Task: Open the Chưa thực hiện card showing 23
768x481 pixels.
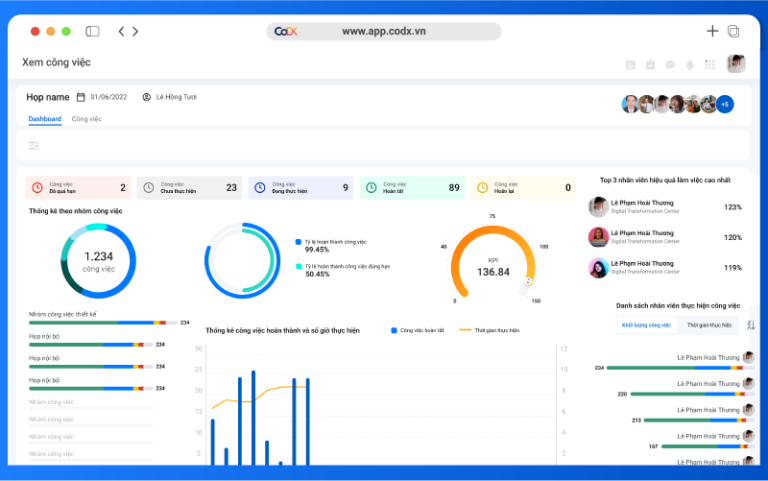Action: tap(189, 188)
